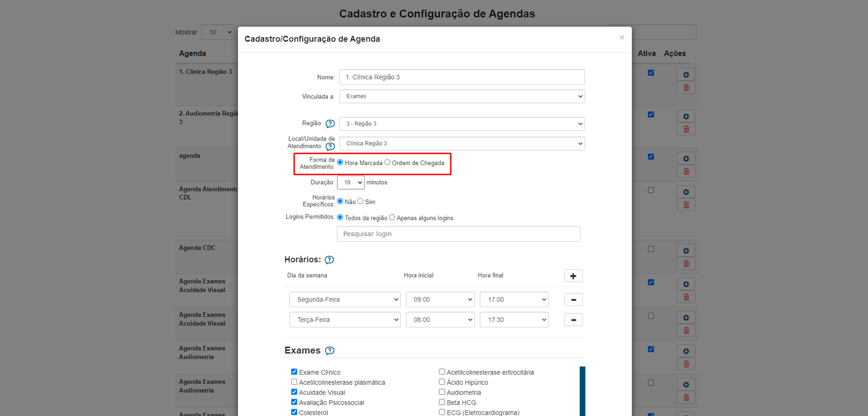Choose Sim for Horários Específicos

[360, 201]
